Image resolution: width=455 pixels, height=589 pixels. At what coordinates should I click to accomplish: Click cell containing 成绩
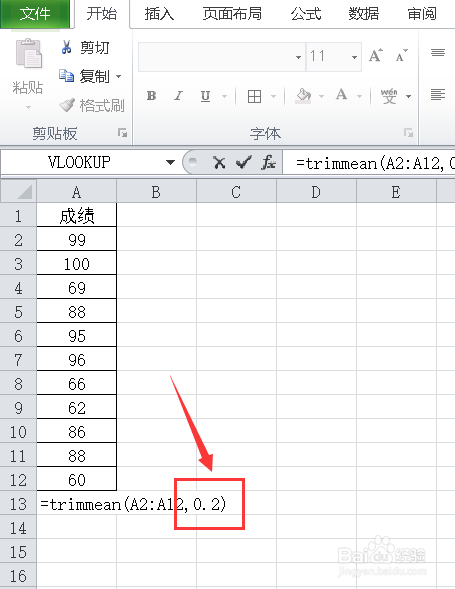tap(77, 216)
